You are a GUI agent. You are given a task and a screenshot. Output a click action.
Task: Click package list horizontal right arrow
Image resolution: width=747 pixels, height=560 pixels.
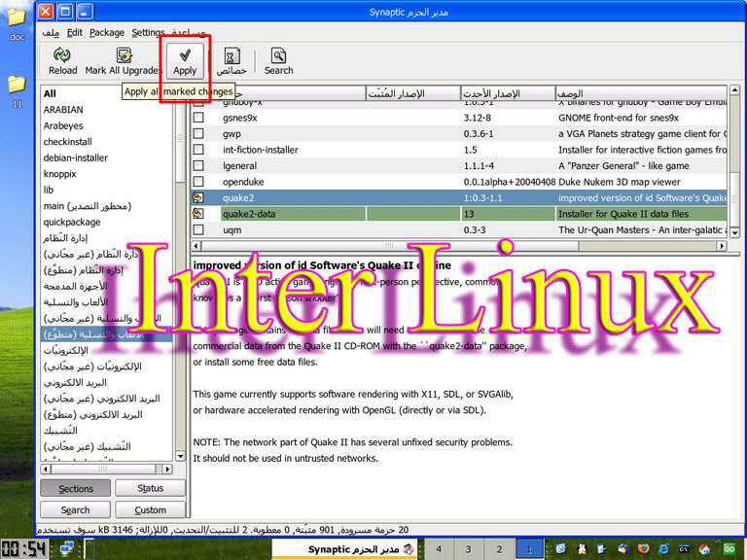[x=723, y=246]
